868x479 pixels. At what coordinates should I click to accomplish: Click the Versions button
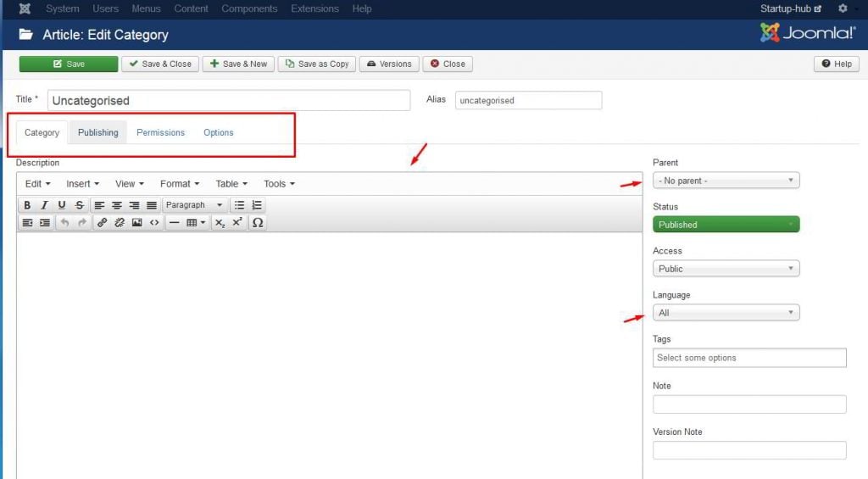pyautogui.click(x=389, y=64)
